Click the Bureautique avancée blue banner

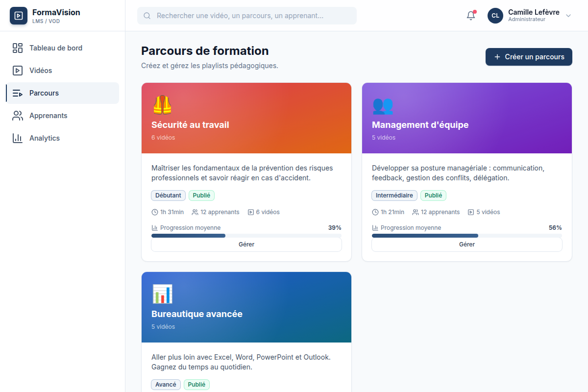point(246,307)
